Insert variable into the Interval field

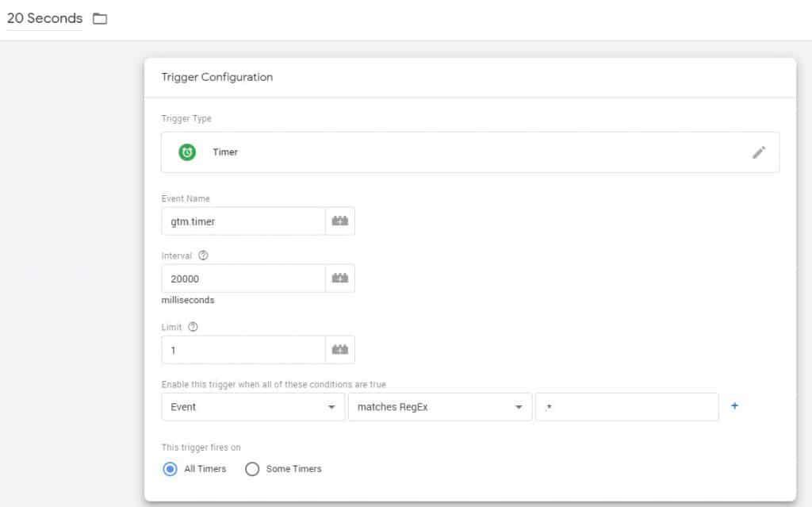click(x=339, y=278)
